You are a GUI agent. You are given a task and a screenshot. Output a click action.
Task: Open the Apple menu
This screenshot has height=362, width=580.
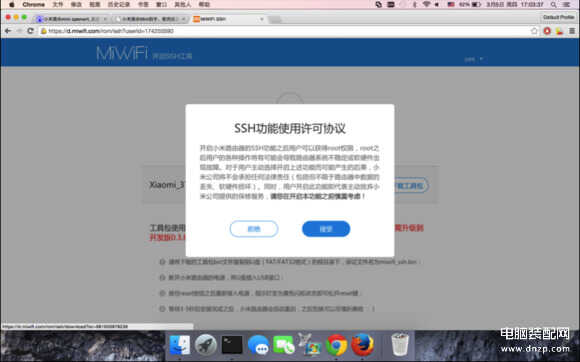click(x=11, y=4)
